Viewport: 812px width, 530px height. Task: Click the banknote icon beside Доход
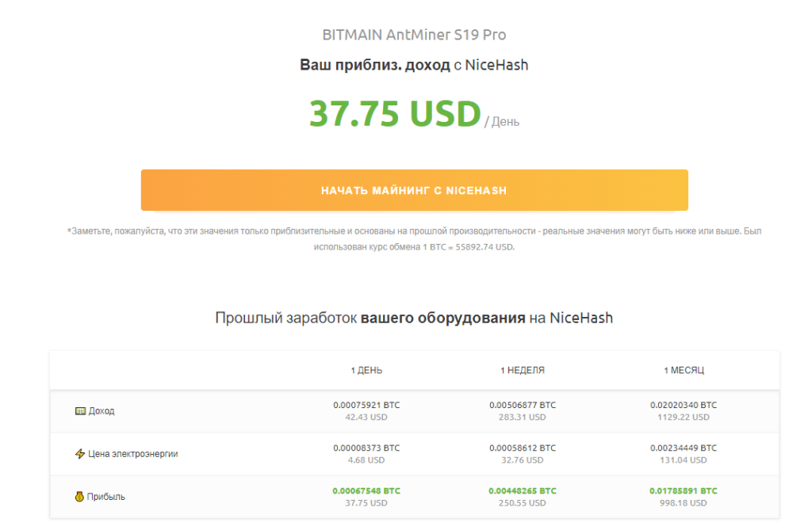(x=80, y=411)
